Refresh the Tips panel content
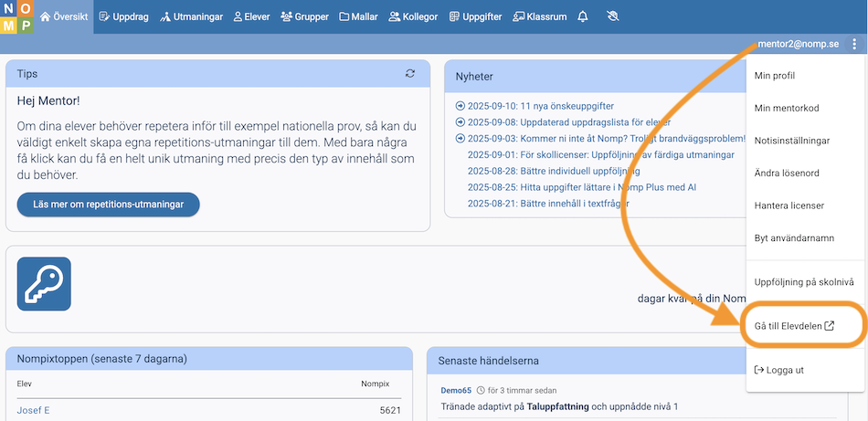The image size is (868, 421). 410,74
